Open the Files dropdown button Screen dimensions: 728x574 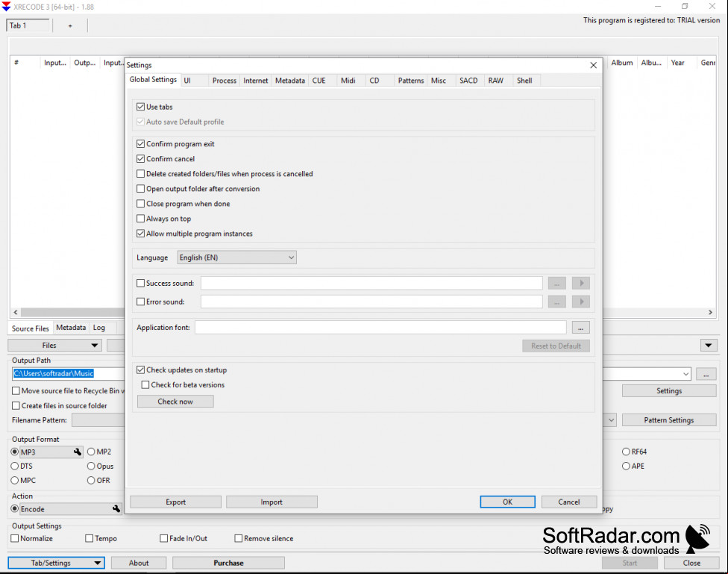(x=54, y=346)
